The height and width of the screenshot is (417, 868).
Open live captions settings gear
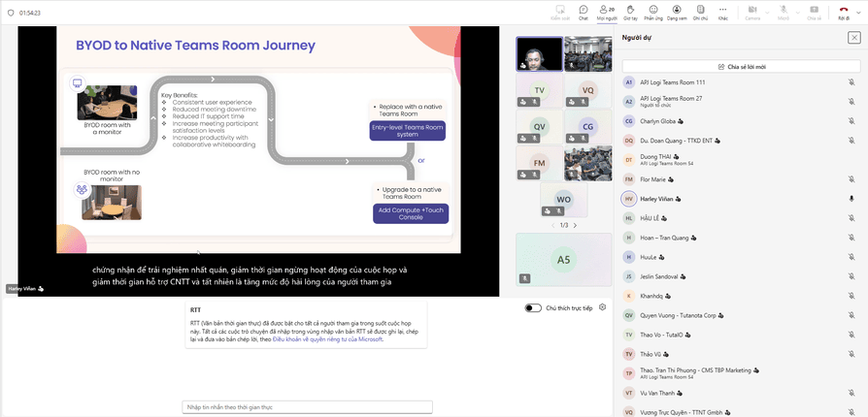(x=603, y=307)
